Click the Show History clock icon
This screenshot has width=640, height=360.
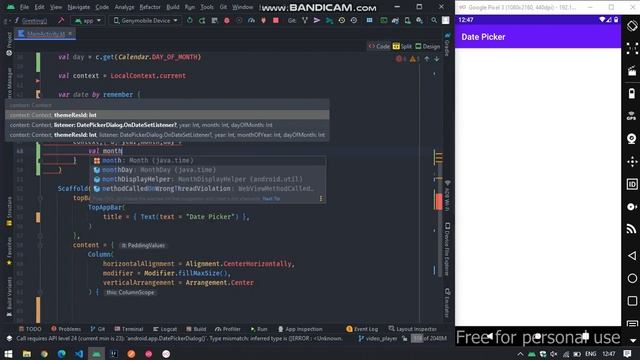[x=342, y=20]
